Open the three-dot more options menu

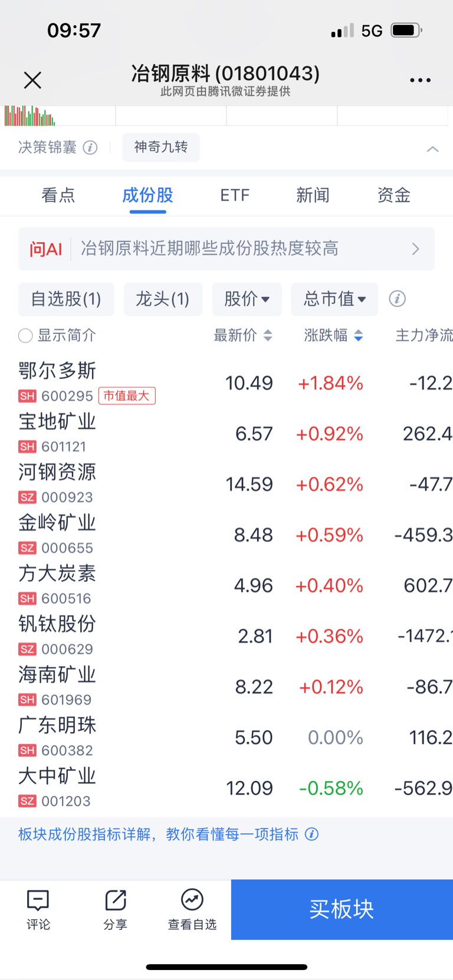tap(420, 80)
